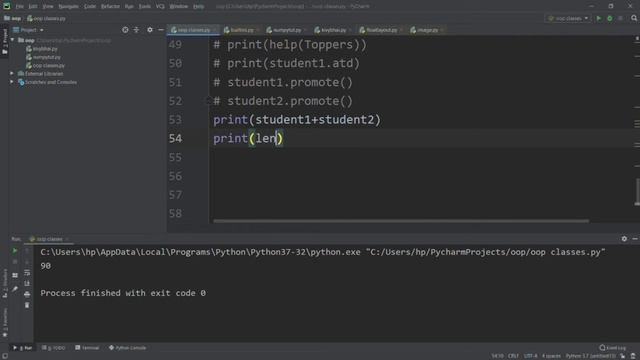Click the UTF-8 encoding in status bar
640x360 pixels.
pos(530,356)
